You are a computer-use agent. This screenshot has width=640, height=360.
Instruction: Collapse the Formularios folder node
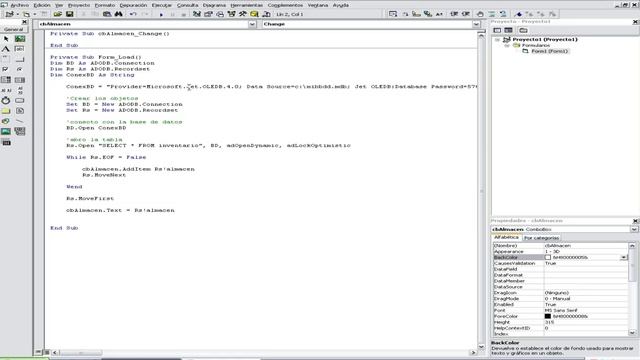pos(507,45)
